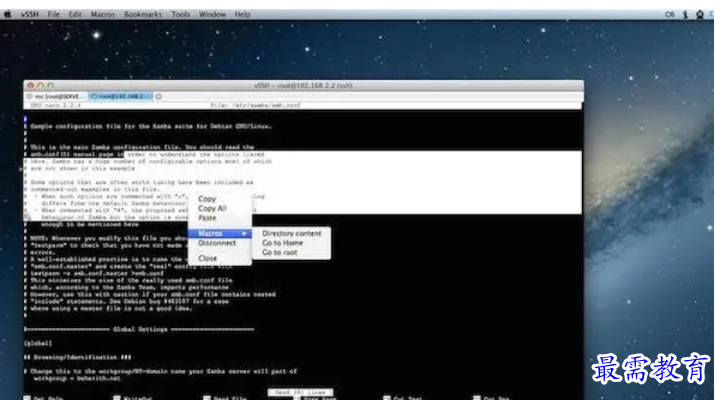This screenshot has height=400, width=716.
Task: Expand the highlighted Macros submenu entry
Action: click(x=220, y=233)
